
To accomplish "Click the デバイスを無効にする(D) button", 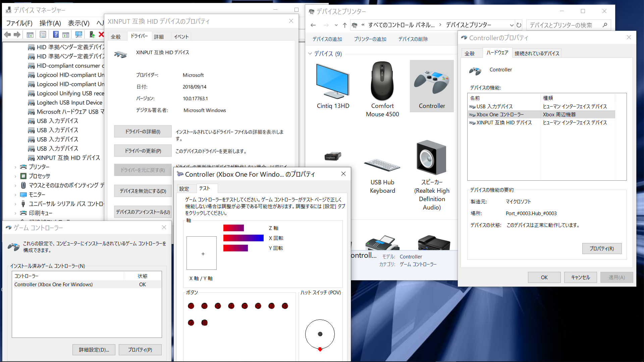I will tap(143, 191).
